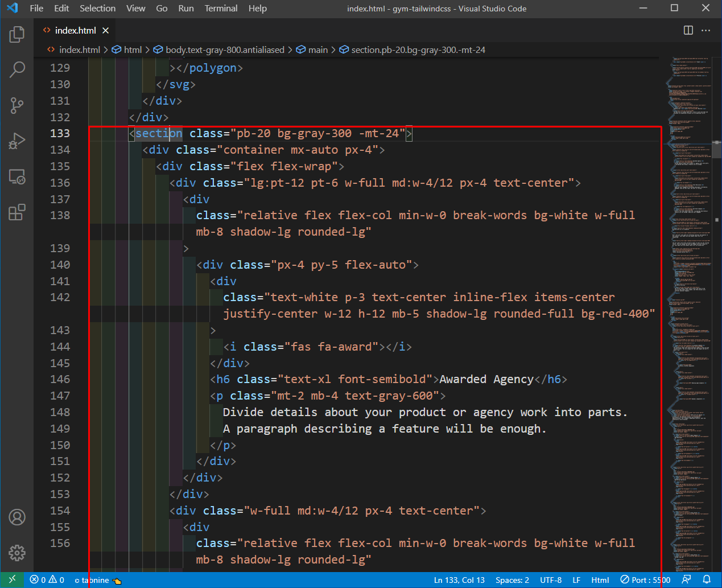Image resolution: width=722 pixels, height=588 pixels.
Task: Click line number 133 in gutter
Action: (x=60, y=133)
